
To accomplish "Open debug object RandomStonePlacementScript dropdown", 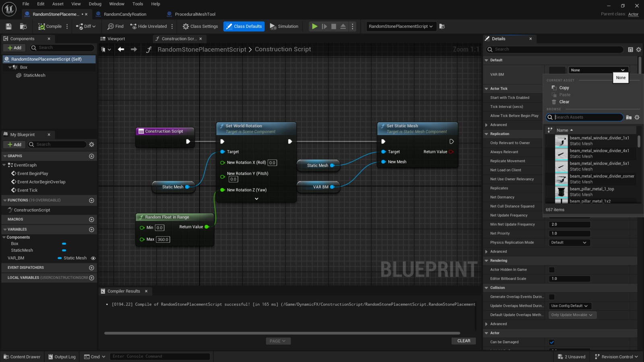I will (401, 27).
